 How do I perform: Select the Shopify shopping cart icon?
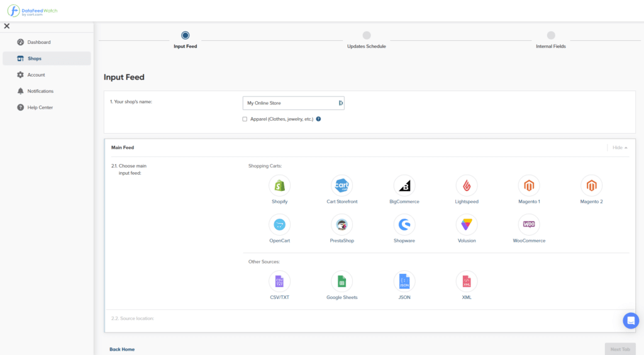280,185
